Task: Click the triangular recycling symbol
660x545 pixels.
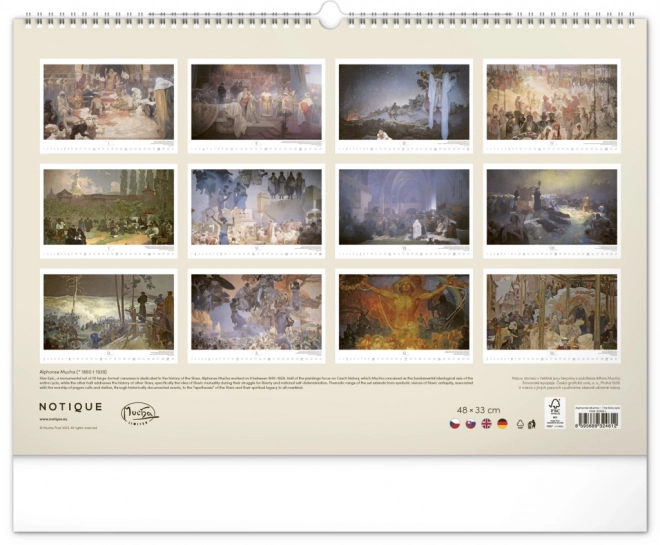Action: point(520,424)
